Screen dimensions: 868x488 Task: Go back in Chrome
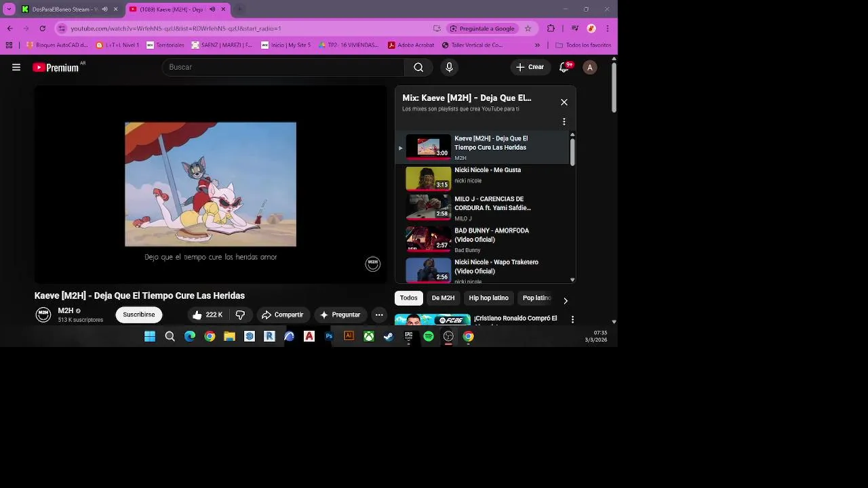pos(10,28)
